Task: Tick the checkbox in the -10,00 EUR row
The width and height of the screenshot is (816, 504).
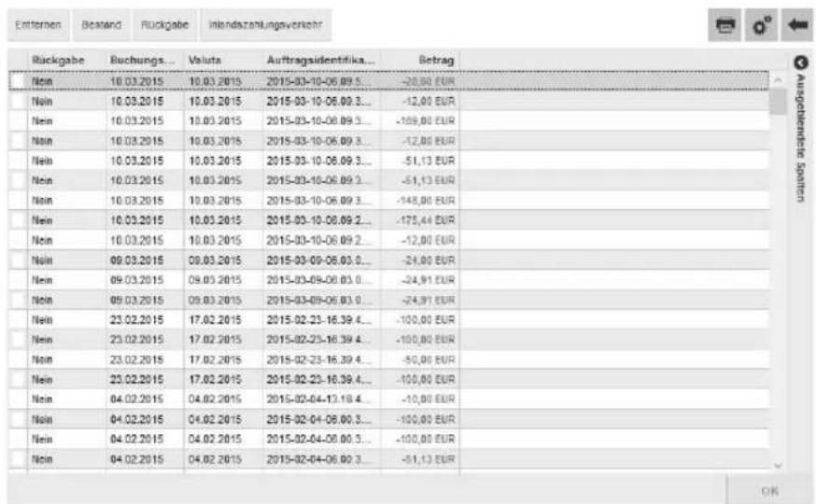Action: coord(19,399)
